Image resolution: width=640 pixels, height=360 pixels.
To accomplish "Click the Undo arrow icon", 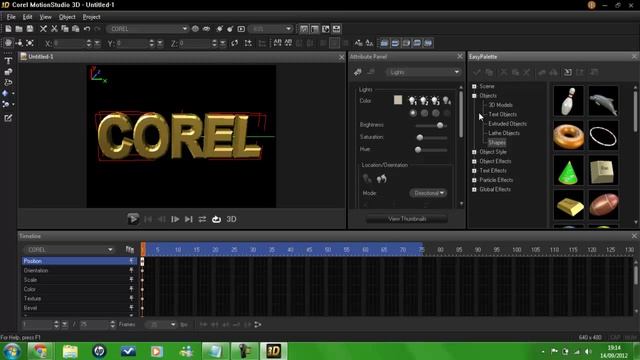I will click(x=87, y=29).
